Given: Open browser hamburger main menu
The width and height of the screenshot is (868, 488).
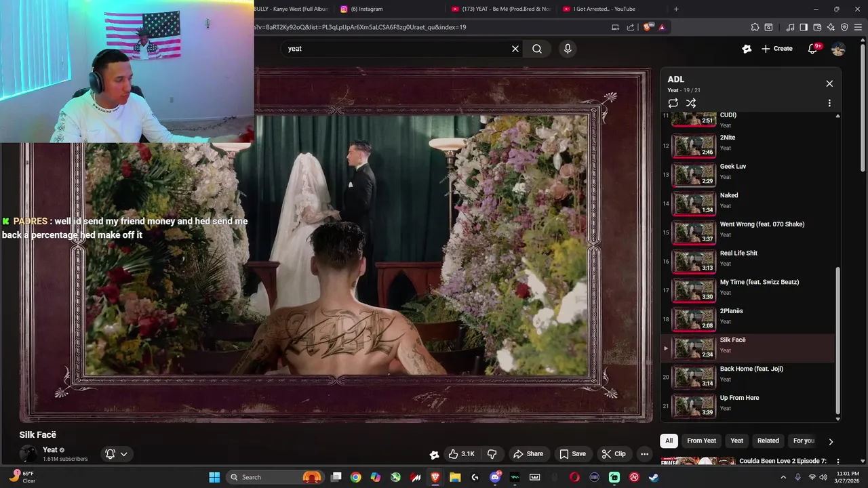Looking at the screenshot, I should click(x=858, y=27).
